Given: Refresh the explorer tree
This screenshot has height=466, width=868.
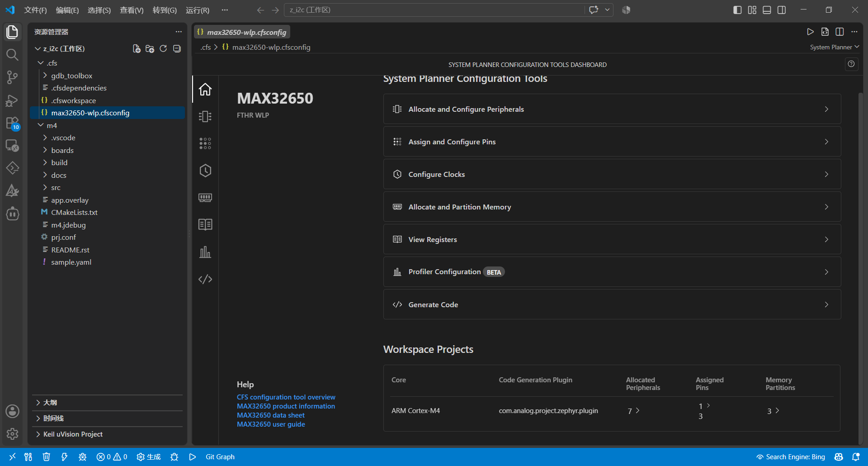Looking at the screenshot, I should [163, 48].
